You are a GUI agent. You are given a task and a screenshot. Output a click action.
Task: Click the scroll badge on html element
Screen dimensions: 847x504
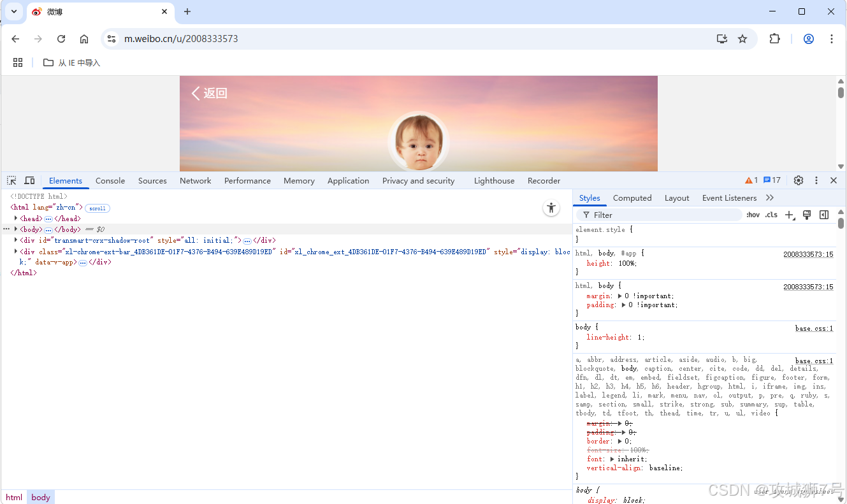[x=98, y=208]
